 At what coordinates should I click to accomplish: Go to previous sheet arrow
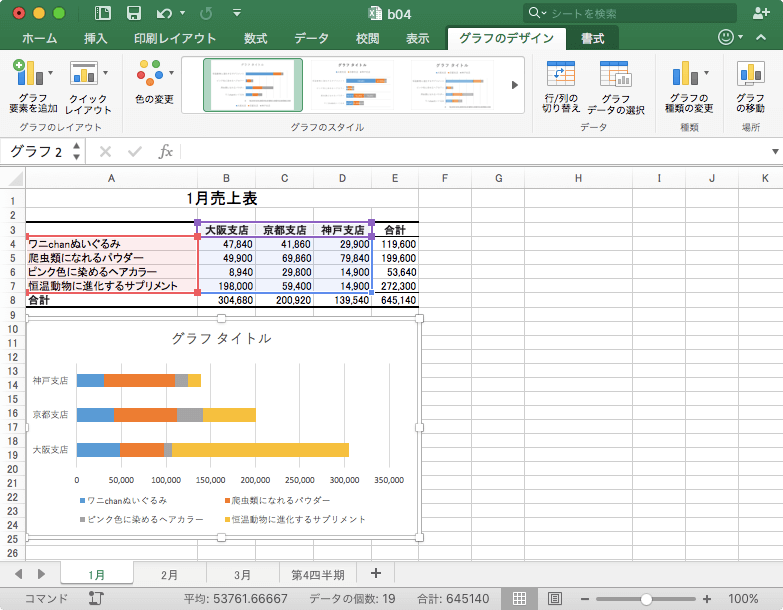18,574
